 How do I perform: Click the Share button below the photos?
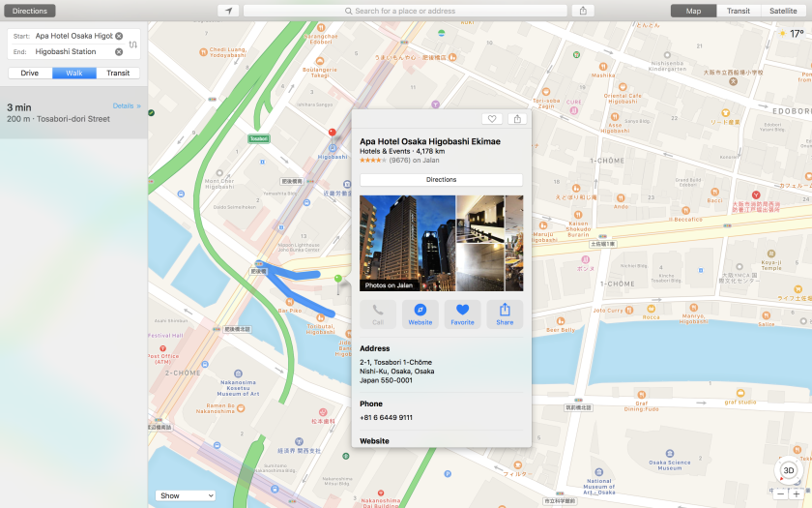[x=505, y=314]
